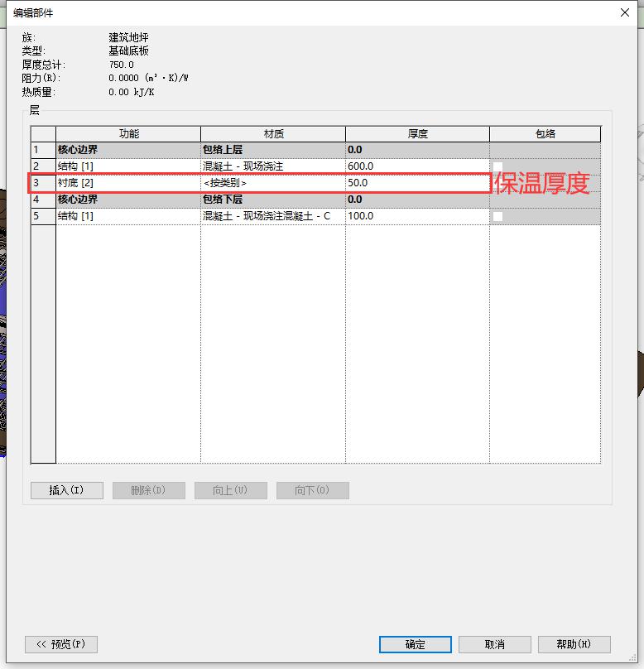Select row header number 3
Viewport: 644px width, 669px height.
pyautogui.click(x=43, y=183)
